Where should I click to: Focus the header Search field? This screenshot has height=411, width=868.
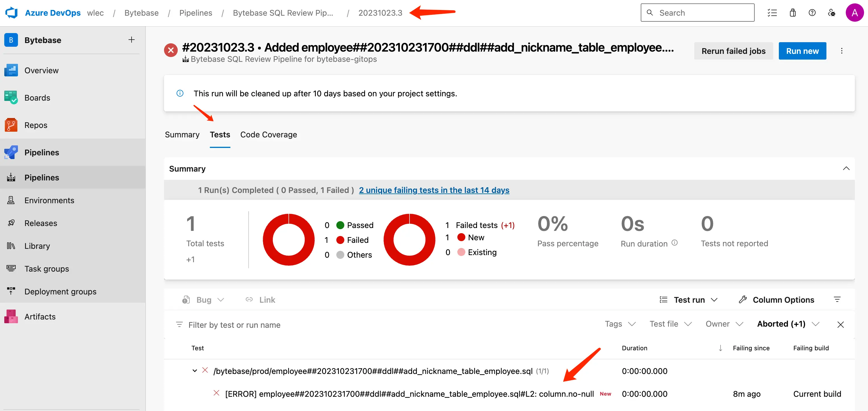[x=697, y=13]
